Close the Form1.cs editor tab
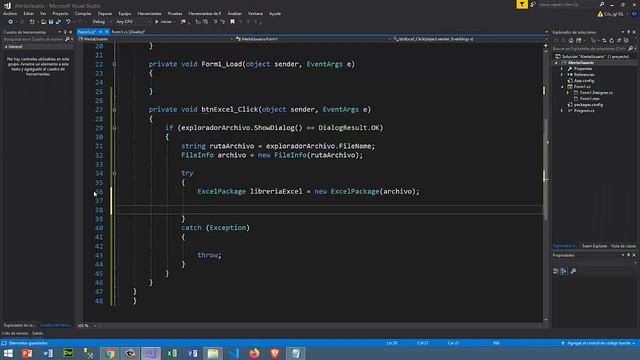This screenshot has height=360, width=640. pos(107,32)
